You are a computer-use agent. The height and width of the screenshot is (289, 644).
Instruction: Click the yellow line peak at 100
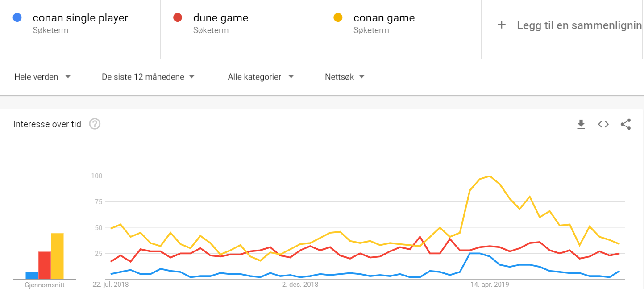tap(490, 176)
